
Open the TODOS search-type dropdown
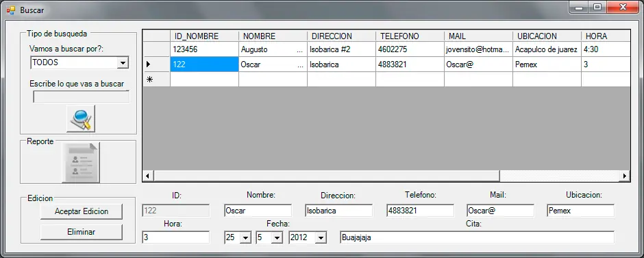pyautogui.click(x=123, y=63)
